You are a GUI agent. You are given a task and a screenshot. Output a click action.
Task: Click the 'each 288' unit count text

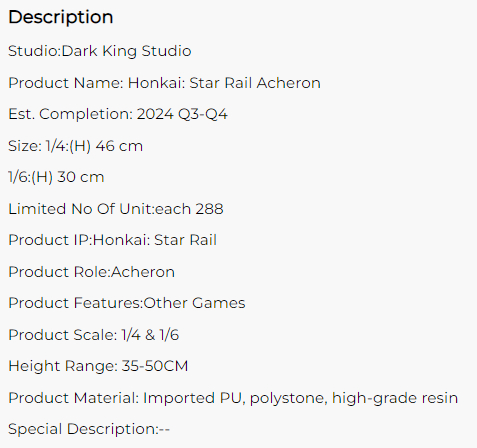point(189,209)
